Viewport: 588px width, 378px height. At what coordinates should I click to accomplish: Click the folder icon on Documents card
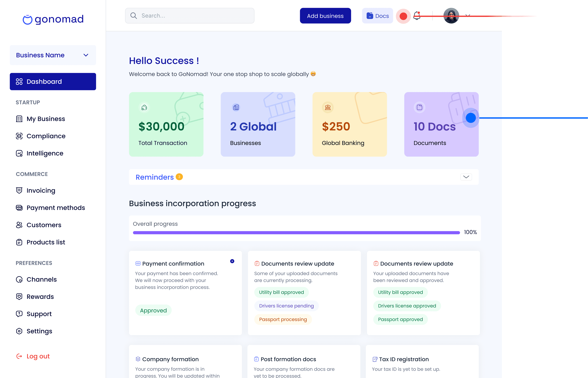coord(420,108)
